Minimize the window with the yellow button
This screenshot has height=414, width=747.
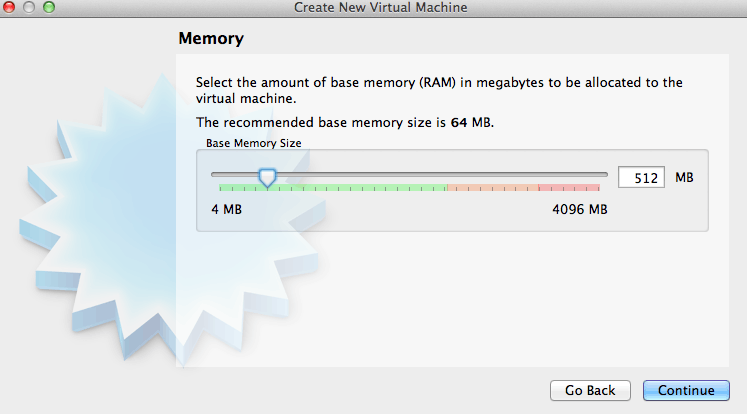[x=30, y=8]
